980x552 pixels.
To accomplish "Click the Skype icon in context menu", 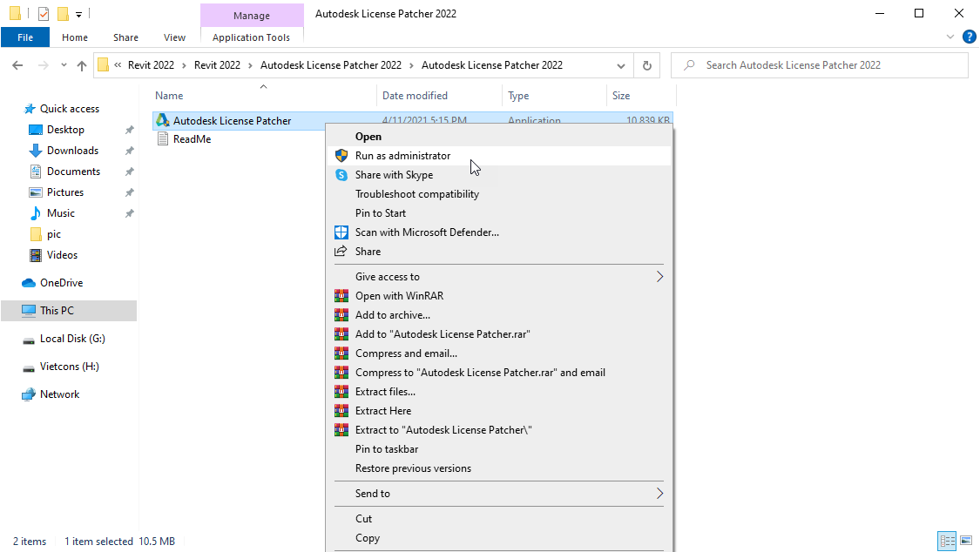I will tap(341, 175).
